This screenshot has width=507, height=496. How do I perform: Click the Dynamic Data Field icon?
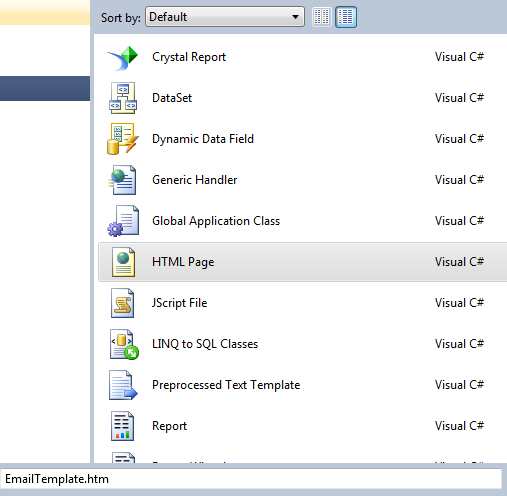[123, 139]
